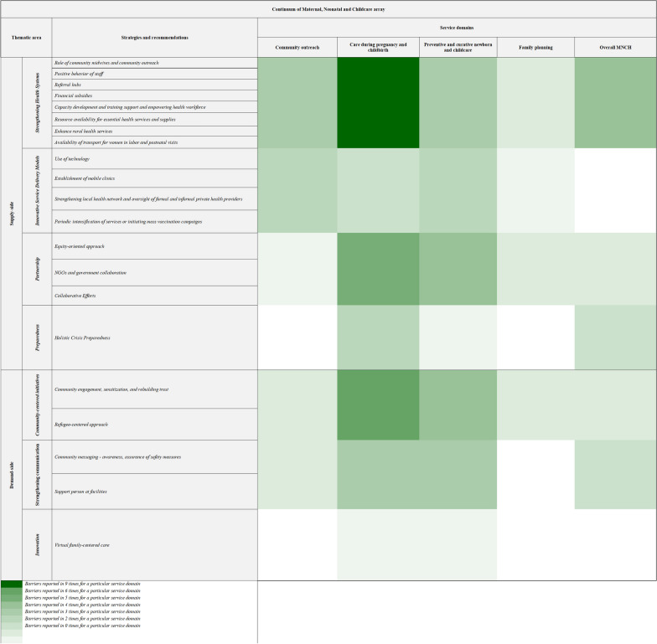
Task: Click the 'Service domains' header cell
Action: coord(457,28)
